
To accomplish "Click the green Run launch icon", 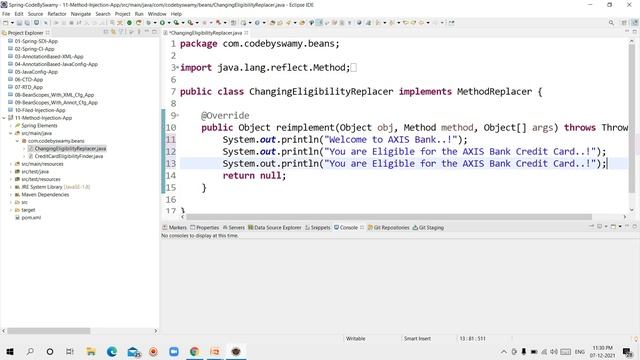I will [162, 23].
